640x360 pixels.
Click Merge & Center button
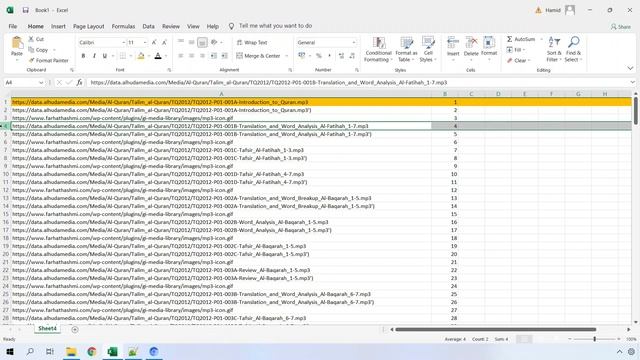click(x=258, y=56)
